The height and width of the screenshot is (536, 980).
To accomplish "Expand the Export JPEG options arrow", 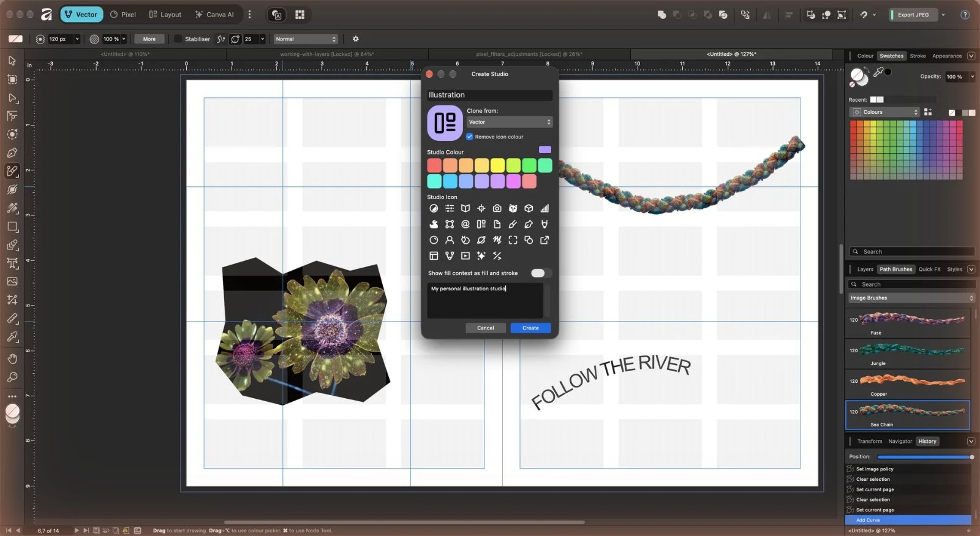I will [943, 15].
